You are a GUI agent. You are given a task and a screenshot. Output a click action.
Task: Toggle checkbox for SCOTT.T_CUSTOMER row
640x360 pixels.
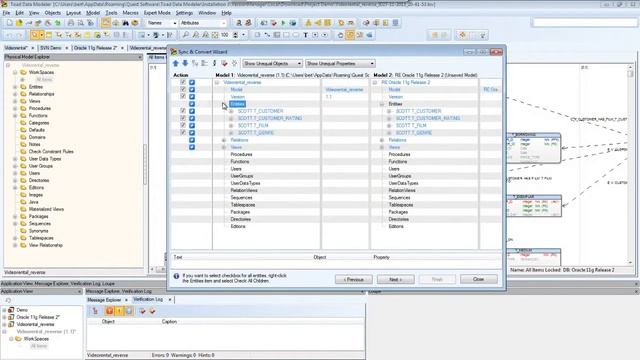183,111
